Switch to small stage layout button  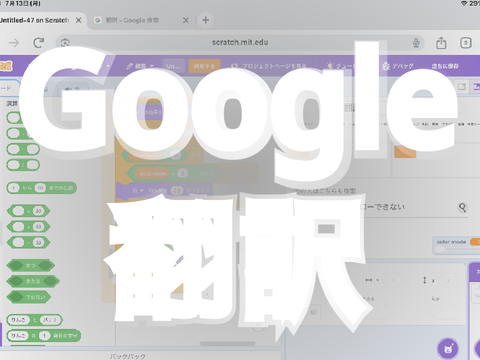[462, 87]
